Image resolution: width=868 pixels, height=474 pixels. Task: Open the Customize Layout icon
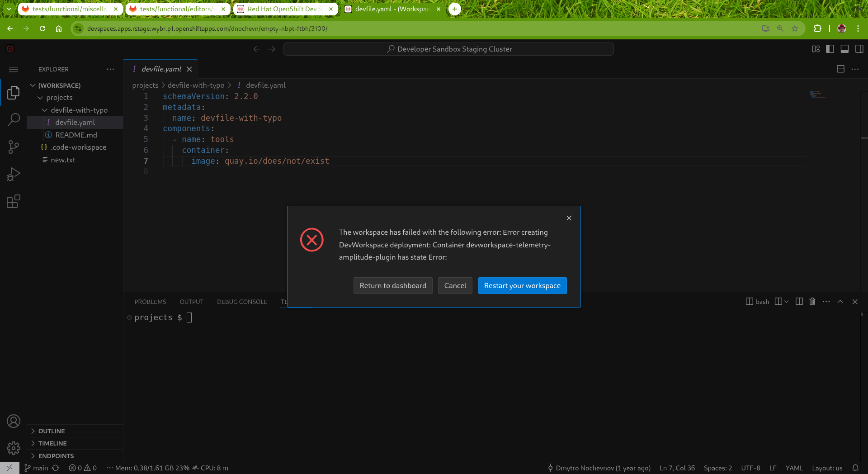(x=816, y=49)
